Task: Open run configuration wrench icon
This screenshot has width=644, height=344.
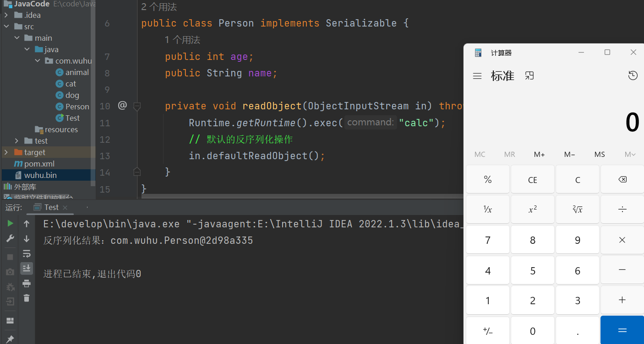Action: pyautogui.click(x=10, y=238)
